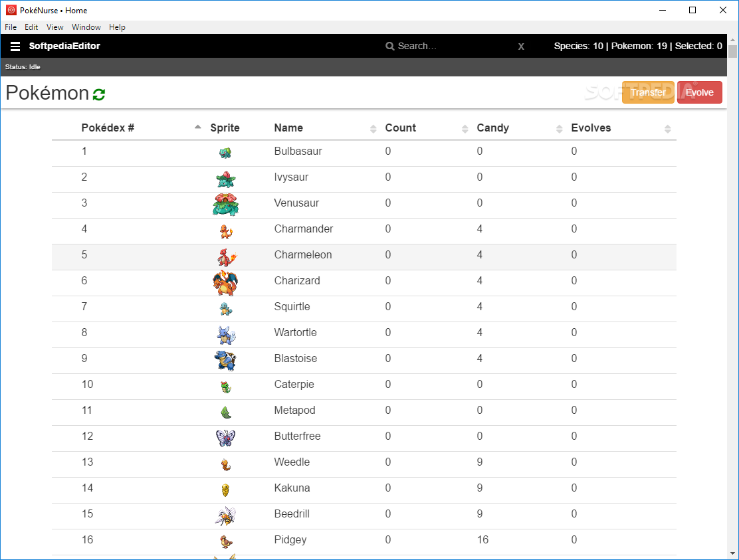This screenshot has width=739, height=560.
Task: Select the Weedle sprite
Action: click(226, 465)
